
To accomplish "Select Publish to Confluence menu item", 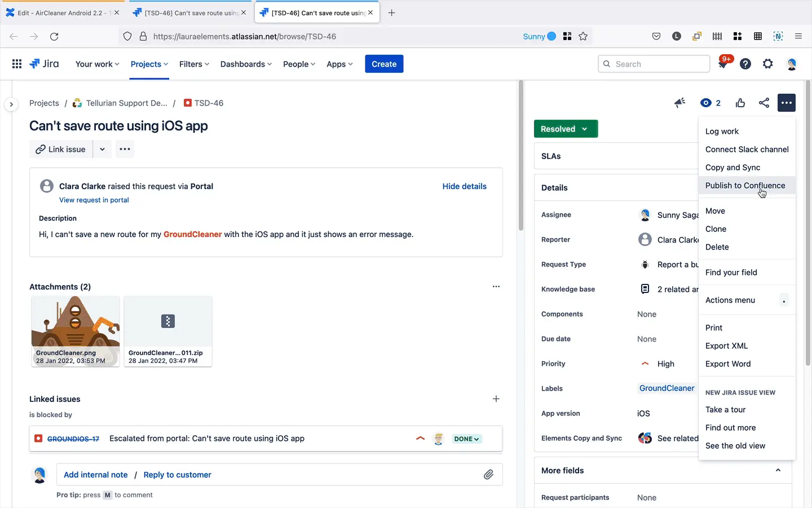I will (745, 186).
